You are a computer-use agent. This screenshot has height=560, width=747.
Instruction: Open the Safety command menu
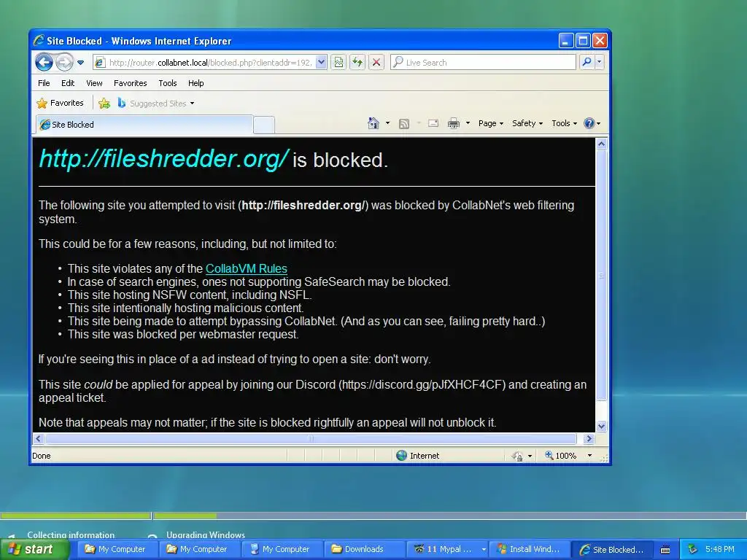[x=527, y=123]
